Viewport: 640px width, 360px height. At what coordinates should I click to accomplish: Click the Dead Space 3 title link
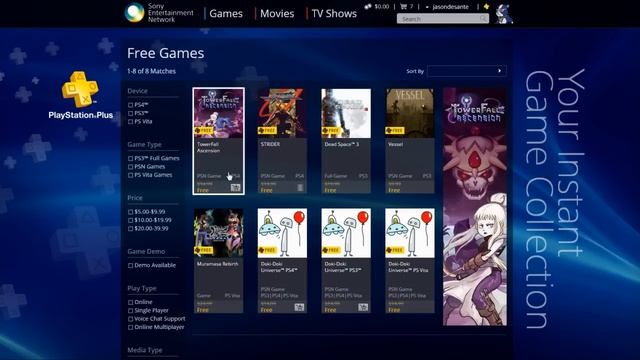(342, 144)
